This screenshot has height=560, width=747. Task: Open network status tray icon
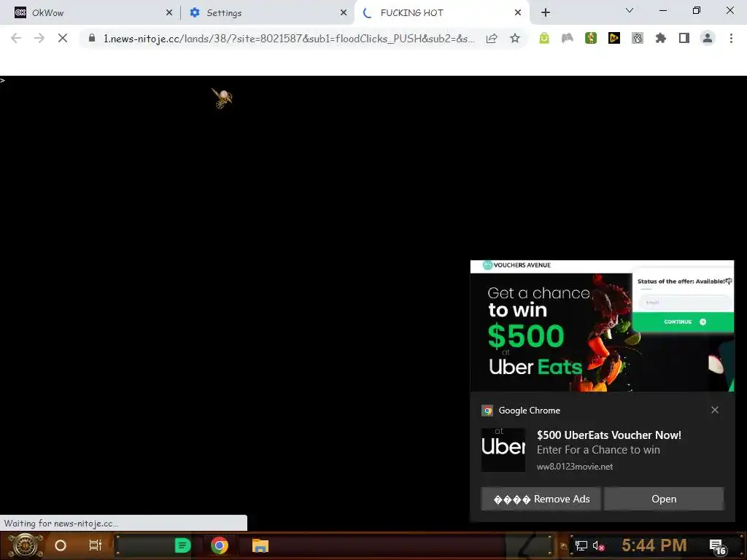pos(581,545)
